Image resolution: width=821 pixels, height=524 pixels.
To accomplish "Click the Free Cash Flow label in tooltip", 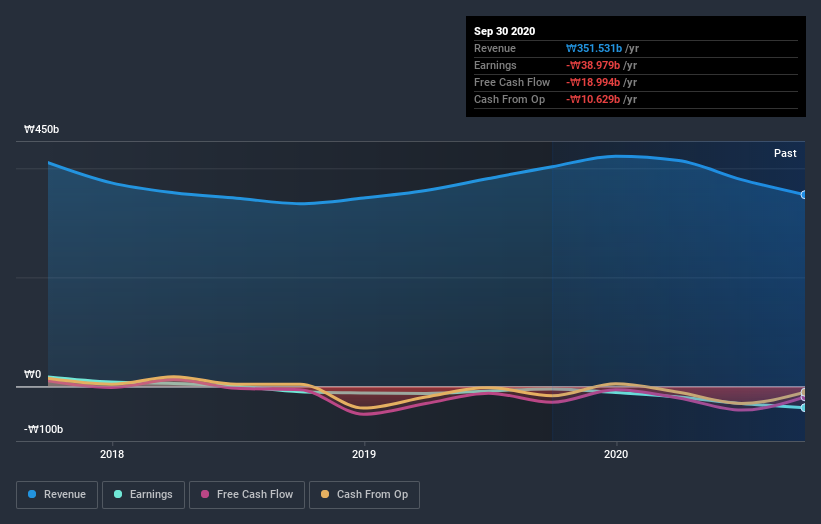I will tap(512, 82).
